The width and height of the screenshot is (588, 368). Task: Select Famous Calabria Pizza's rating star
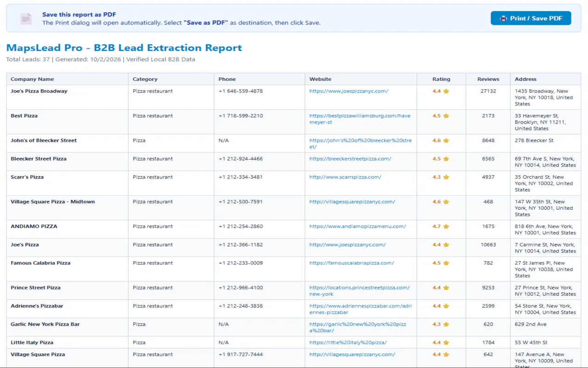point(446,263)
